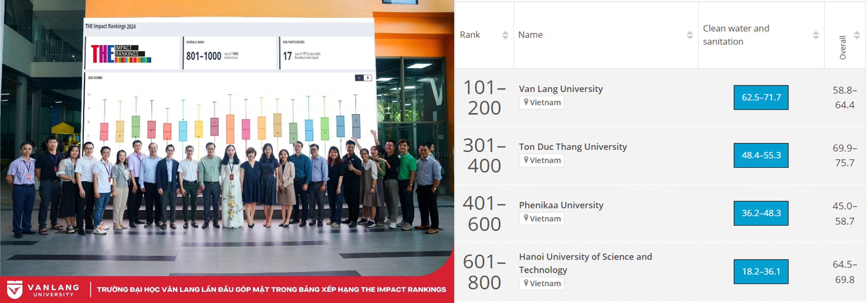
Task: Click the Vietnam tag under Ton Duc Thang University
Action: (x=542, y=160)
